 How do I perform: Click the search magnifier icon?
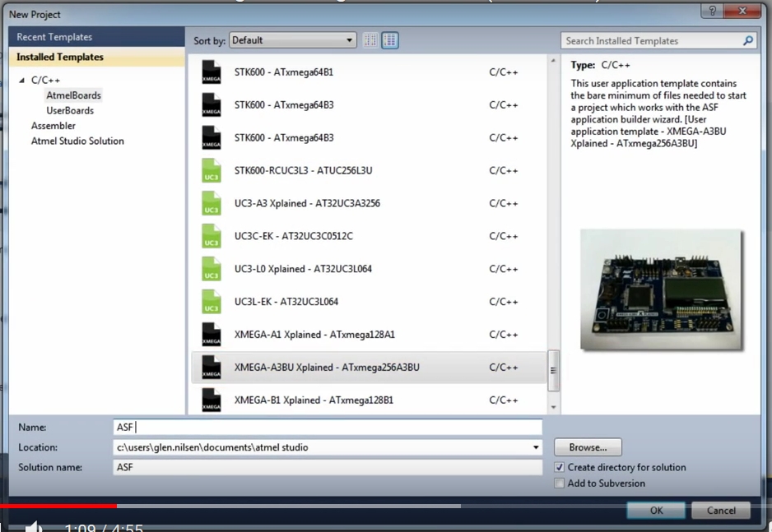748,41
